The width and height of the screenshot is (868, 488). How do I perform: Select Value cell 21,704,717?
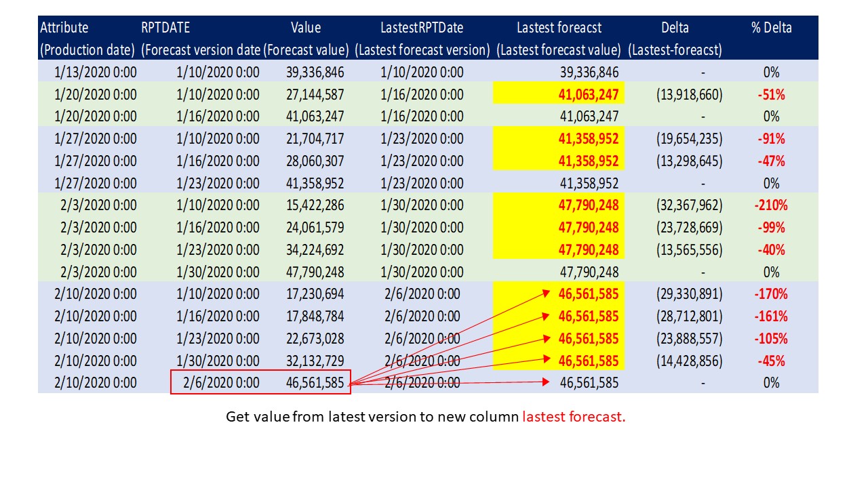coord(315,139)
